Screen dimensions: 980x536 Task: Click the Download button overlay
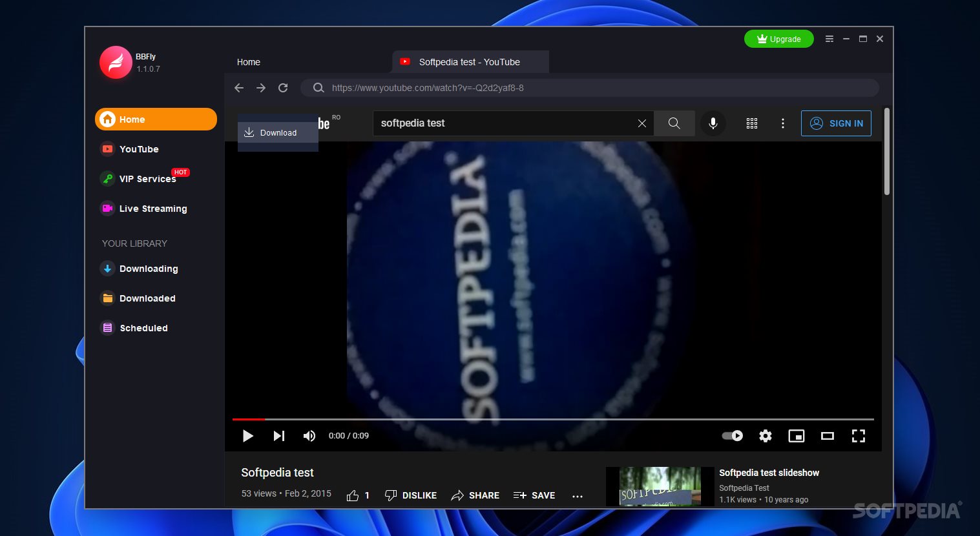[278, 133]
